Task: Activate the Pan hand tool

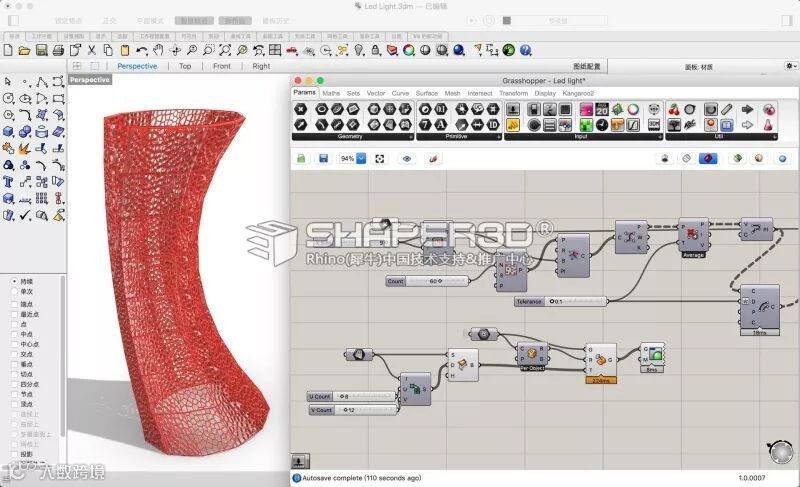Action: (159, 50)
